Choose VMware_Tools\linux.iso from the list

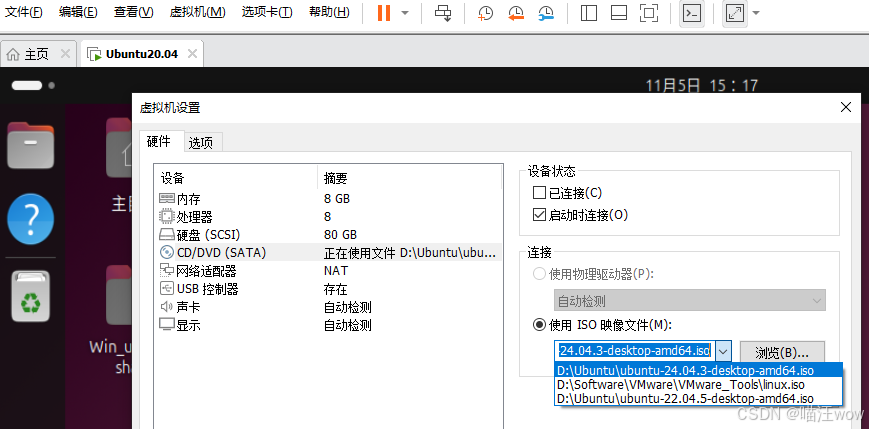[x=698, y=385]
